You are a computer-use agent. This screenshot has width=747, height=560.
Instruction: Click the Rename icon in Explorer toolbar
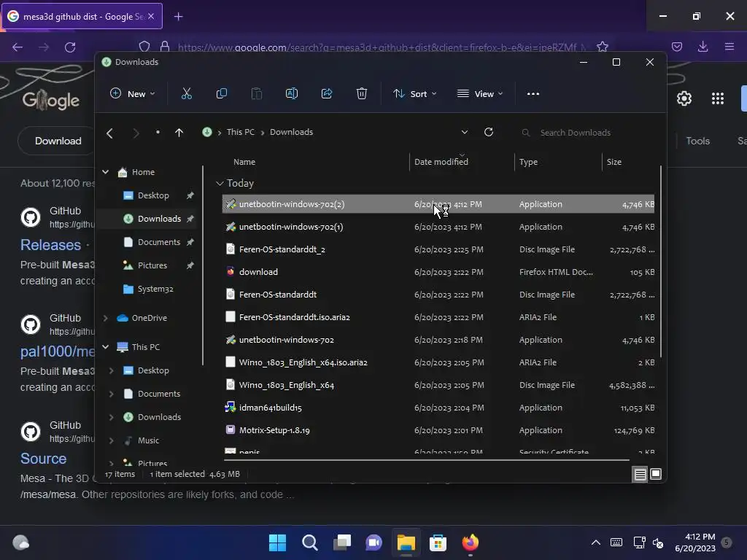[292, 94]
